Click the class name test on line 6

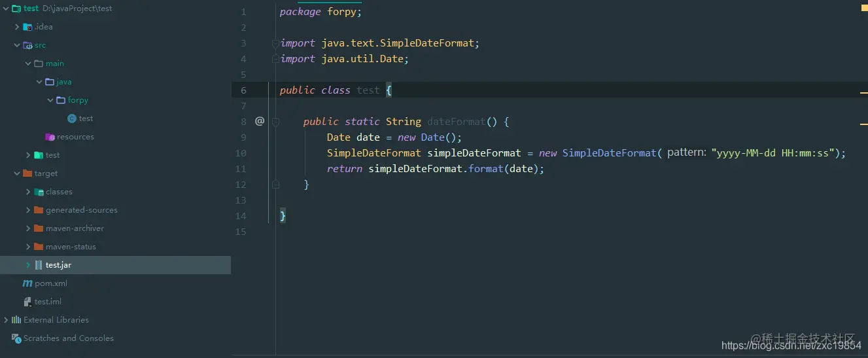368,90
